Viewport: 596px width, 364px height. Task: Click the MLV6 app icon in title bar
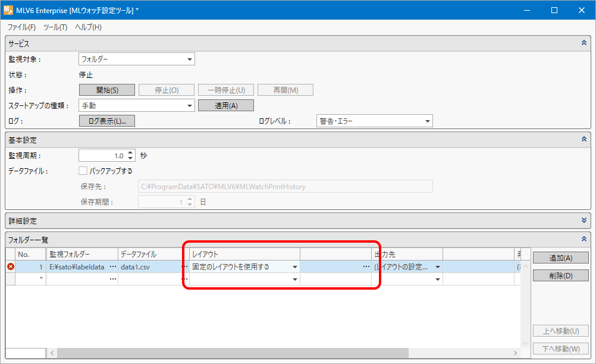[x=8, y=10]
